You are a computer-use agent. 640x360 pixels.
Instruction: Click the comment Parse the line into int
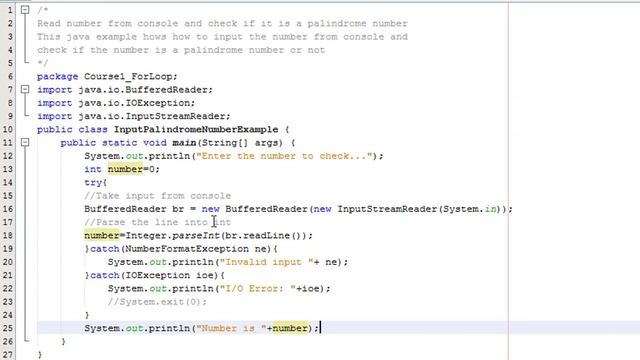tap(158, 222)
